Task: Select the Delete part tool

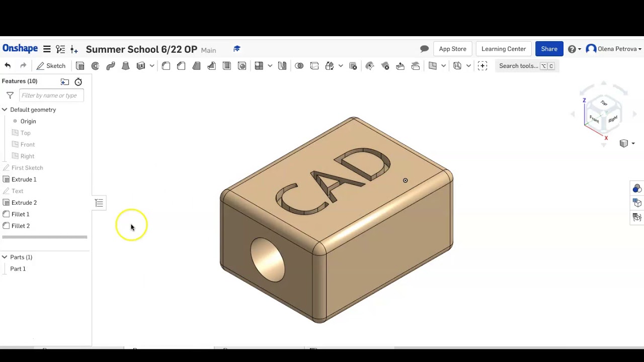Action: pos(353,66)
